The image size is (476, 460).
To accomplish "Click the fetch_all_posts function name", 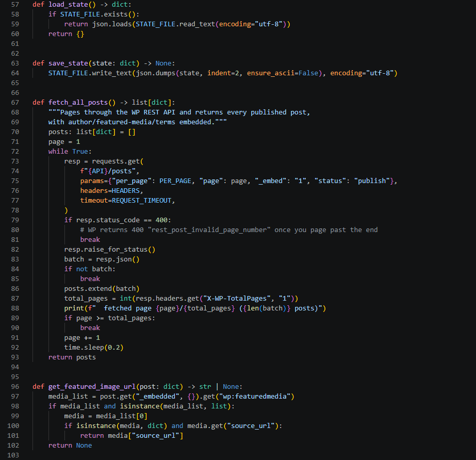I will pos(78,102).
